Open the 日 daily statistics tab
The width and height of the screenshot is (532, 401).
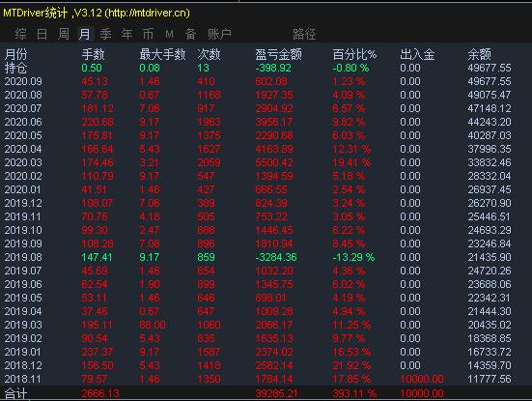(42, 34)
